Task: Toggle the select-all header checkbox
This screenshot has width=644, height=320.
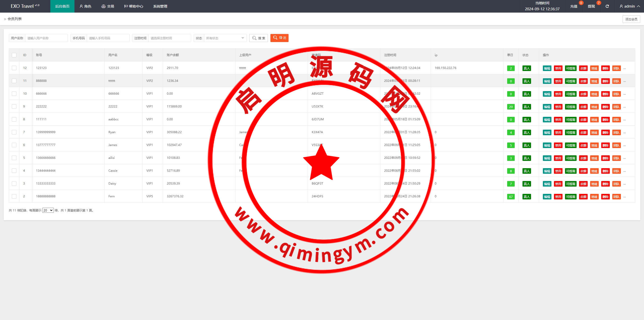Action: [x=14, y=55]
